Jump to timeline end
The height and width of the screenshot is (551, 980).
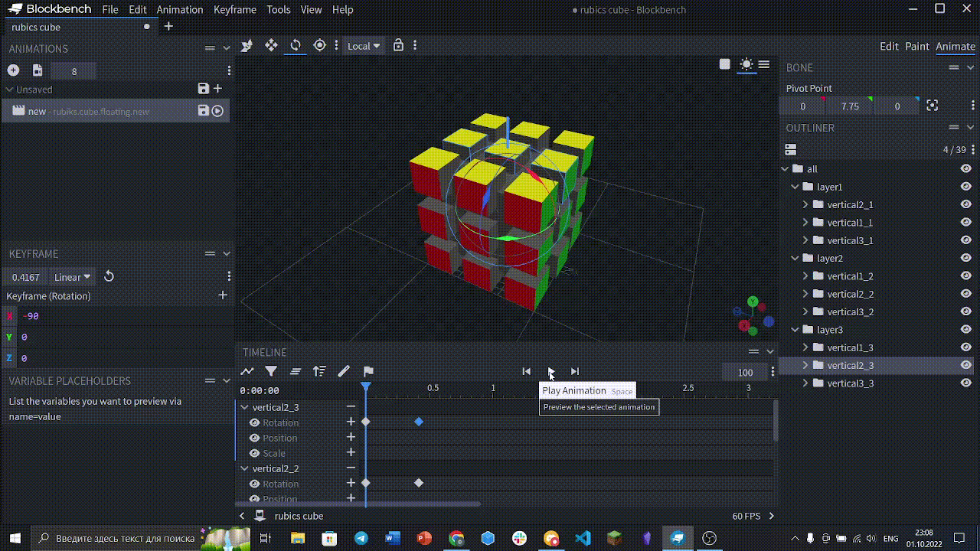coord(575,371)
